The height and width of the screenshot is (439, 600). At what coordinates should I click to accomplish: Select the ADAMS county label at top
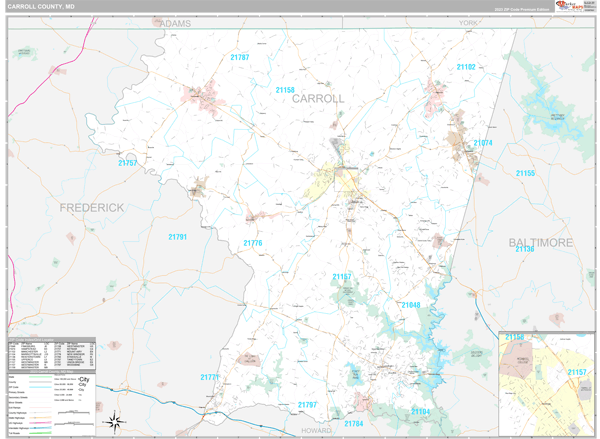(x=174, y=21)
